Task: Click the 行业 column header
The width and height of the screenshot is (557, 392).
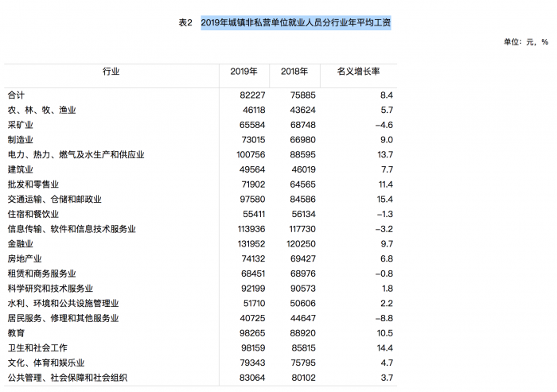Action: 111,72
